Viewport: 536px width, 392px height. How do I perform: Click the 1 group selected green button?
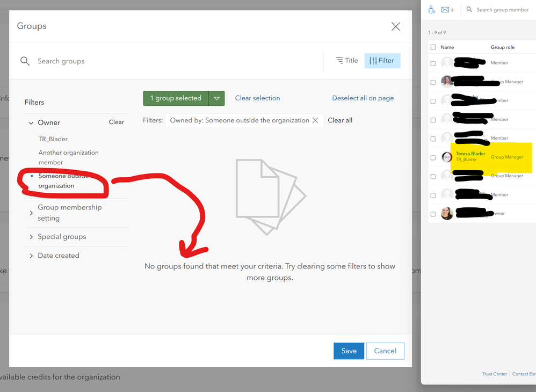[176, 98]
